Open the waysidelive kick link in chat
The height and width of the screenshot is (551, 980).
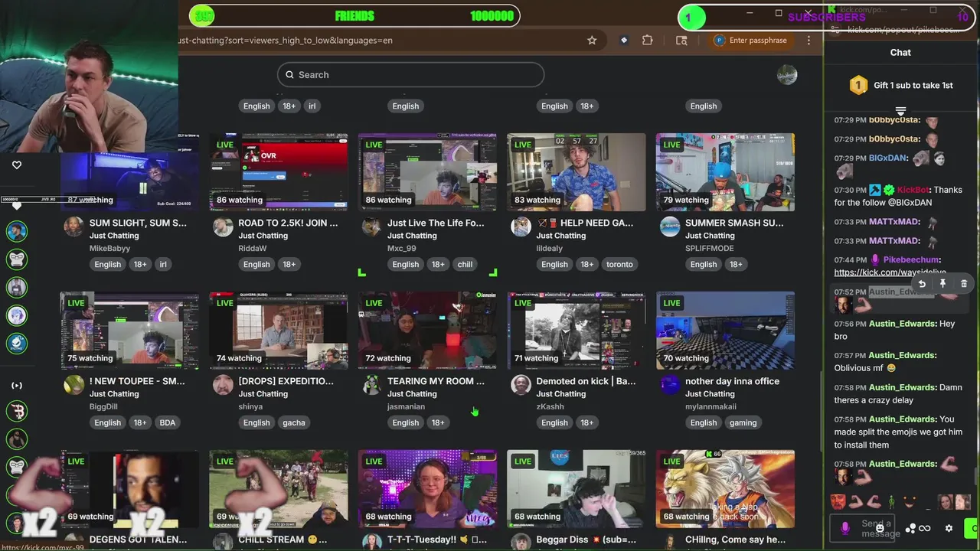click(890, 272)
